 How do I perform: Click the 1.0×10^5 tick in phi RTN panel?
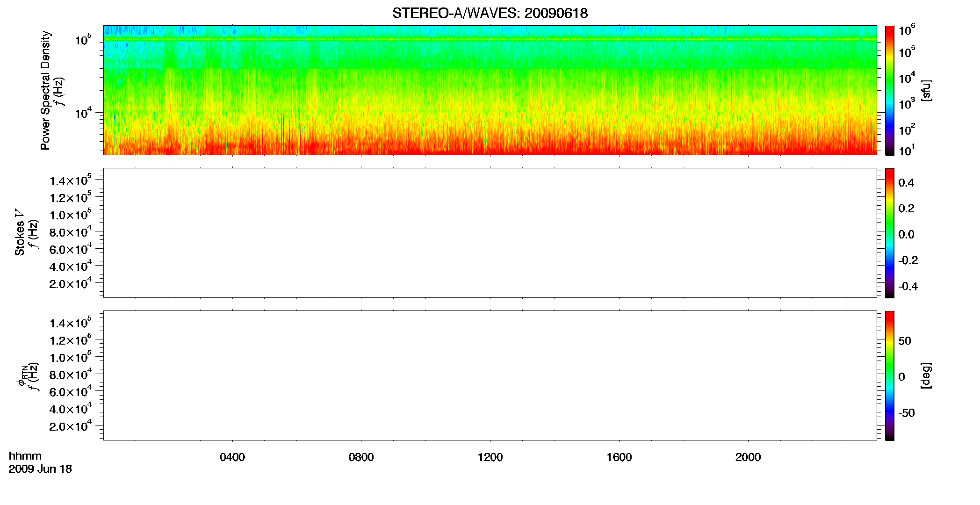point(71,357)
